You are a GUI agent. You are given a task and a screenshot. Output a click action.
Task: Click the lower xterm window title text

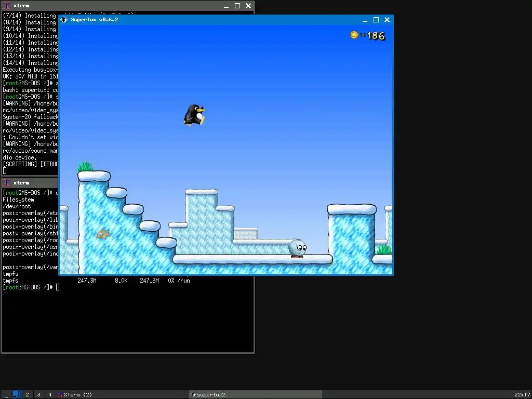click(21, 183)
